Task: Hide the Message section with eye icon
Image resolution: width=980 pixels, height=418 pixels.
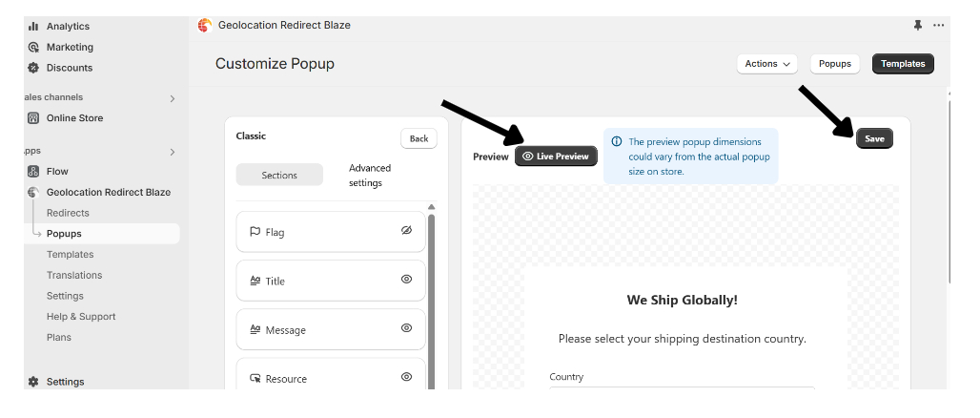Action: tap(406, 328)
